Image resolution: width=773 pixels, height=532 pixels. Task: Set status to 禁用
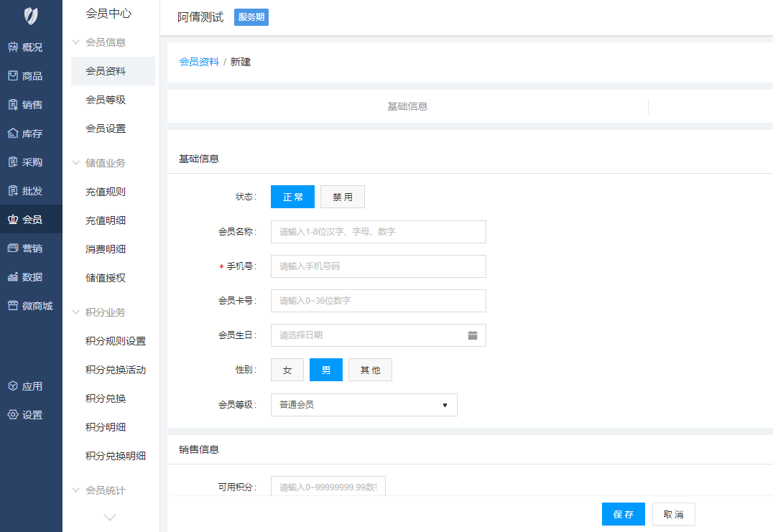[x=342, y=197]
